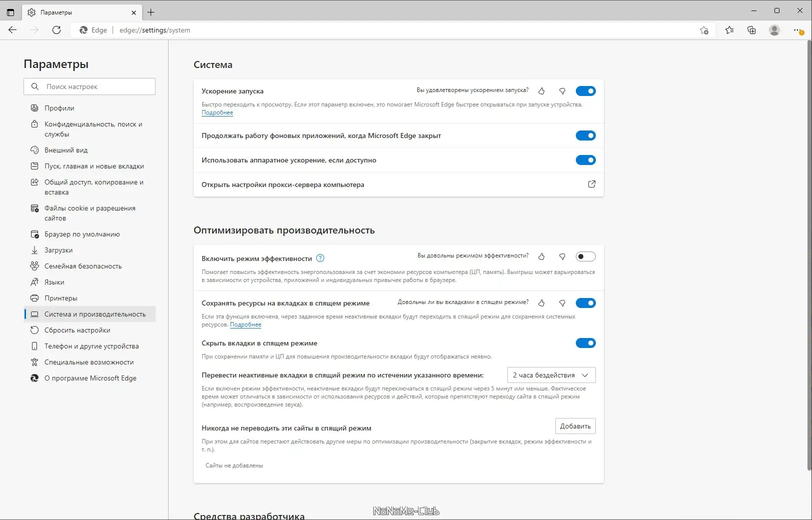Open the Favorites icon in the toolbar
The image size is (812, 520).
click(x=729, y=30)
